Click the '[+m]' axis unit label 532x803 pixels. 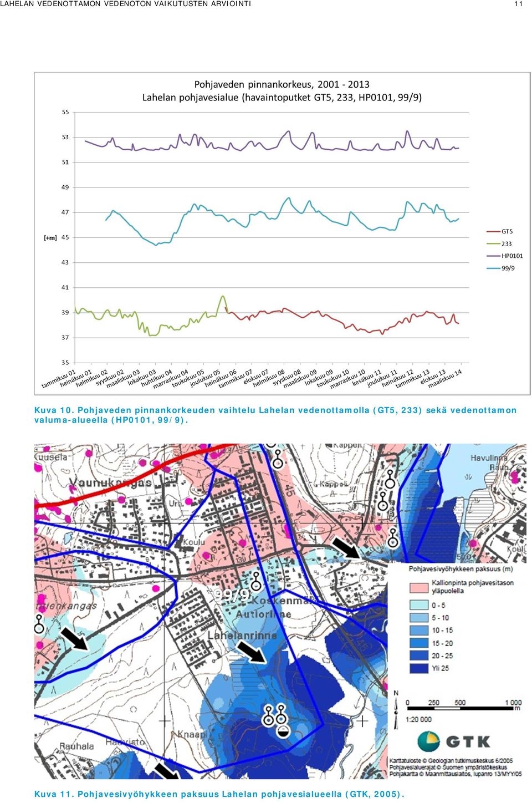(x=50, y=238)
